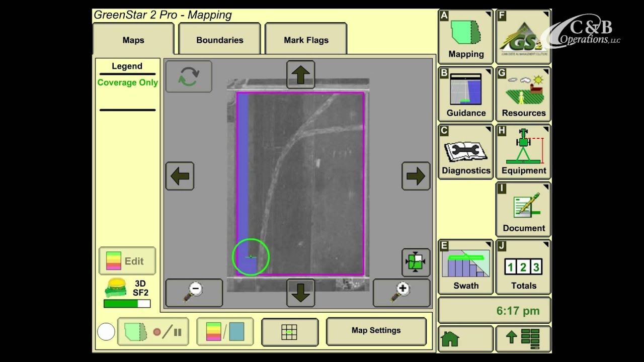Open Map Settings

pyautogui.click(x=376, y=331)
